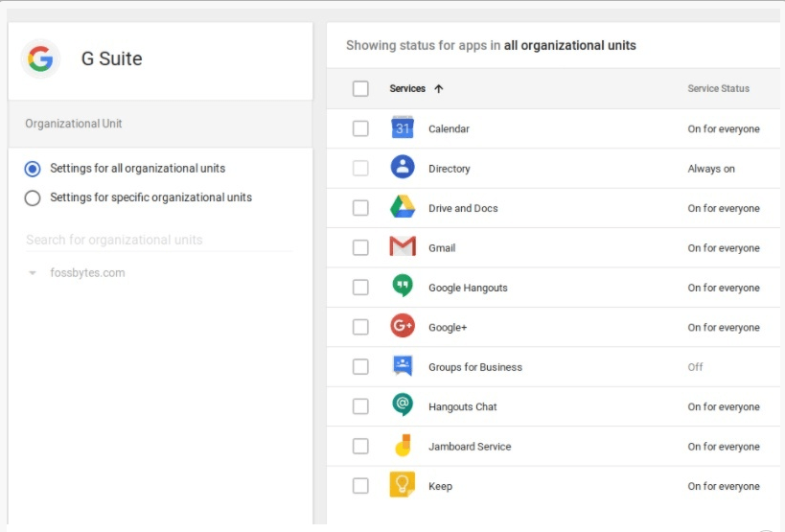
Task: Click the Service Status column header
Action: [719, 88]
